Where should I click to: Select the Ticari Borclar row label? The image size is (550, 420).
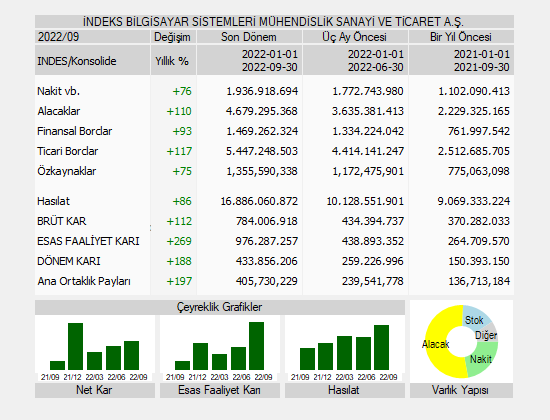tap(68, 151)
